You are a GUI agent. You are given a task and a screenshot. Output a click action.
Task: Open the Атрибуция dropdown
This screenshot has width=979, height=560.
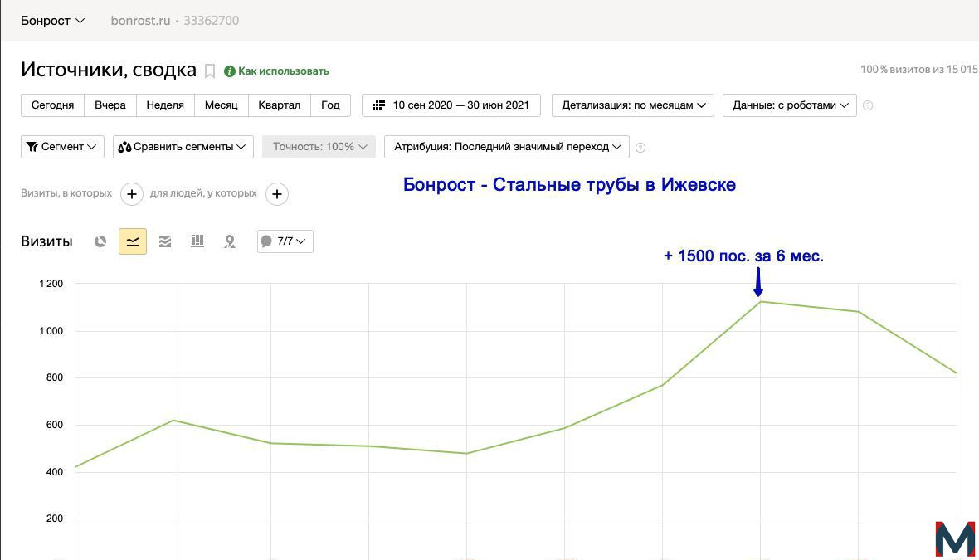507,147
